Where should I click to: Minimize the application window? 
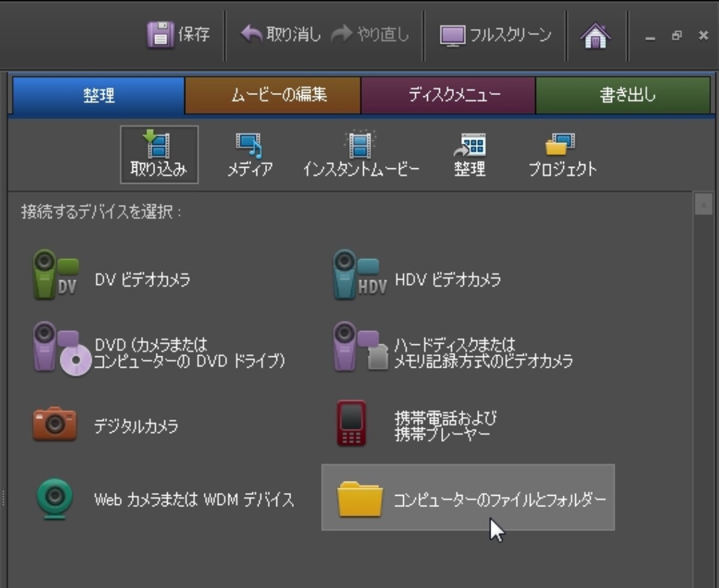coord(651,38)
